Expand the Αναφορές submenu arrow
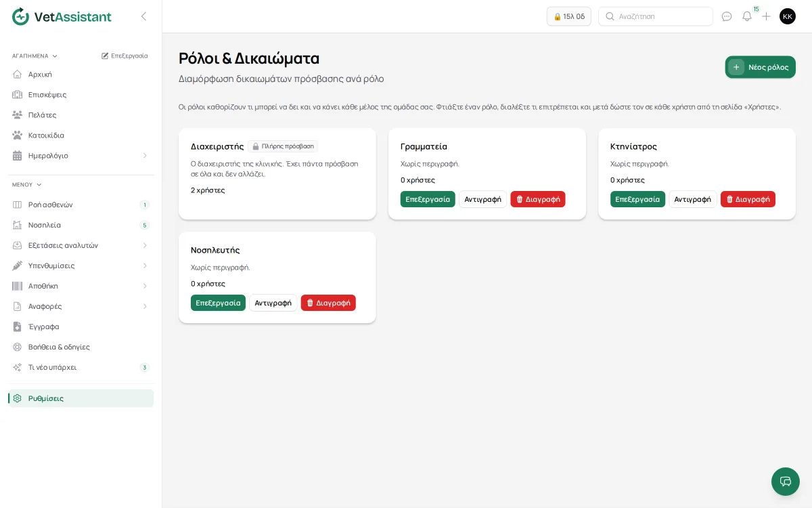This screenshot has height=508, width=812. pyautogui.click(x=145, y=306)
